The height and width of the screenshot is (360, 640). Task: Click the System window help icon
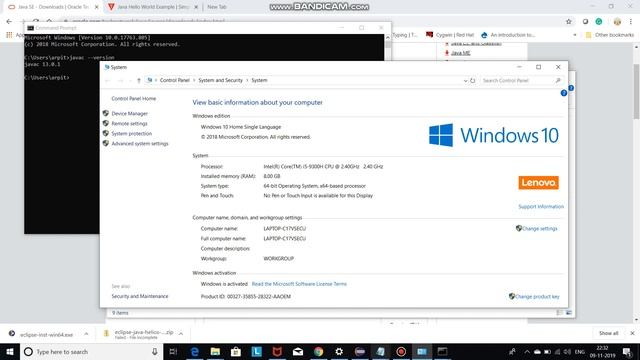point(564,93)
